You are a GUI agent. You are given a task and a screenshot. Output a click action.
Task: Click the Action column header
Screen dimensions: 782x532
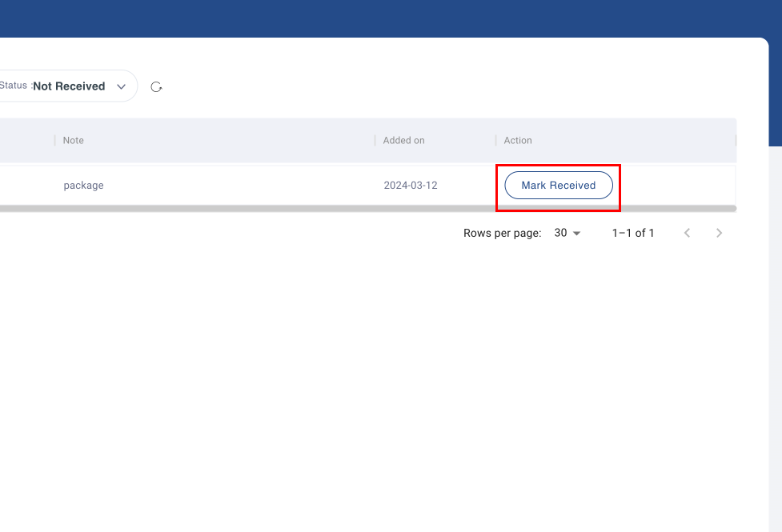tap(518, 140)
